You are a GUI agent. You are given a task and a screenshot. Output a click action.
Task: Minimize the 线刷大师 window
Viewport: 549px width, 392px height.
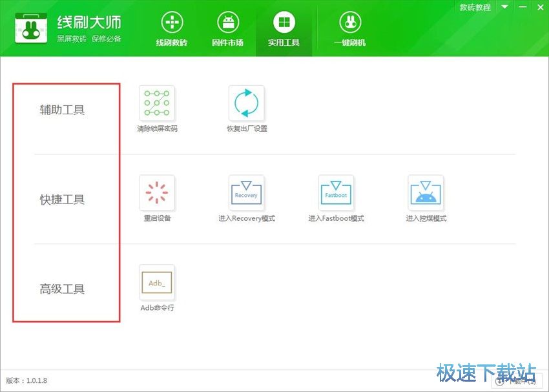pos(523,7)
